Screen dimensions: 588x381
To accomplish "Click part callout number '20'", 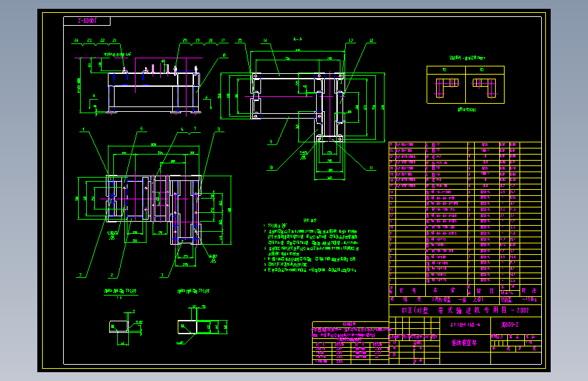I will point(185,40).
